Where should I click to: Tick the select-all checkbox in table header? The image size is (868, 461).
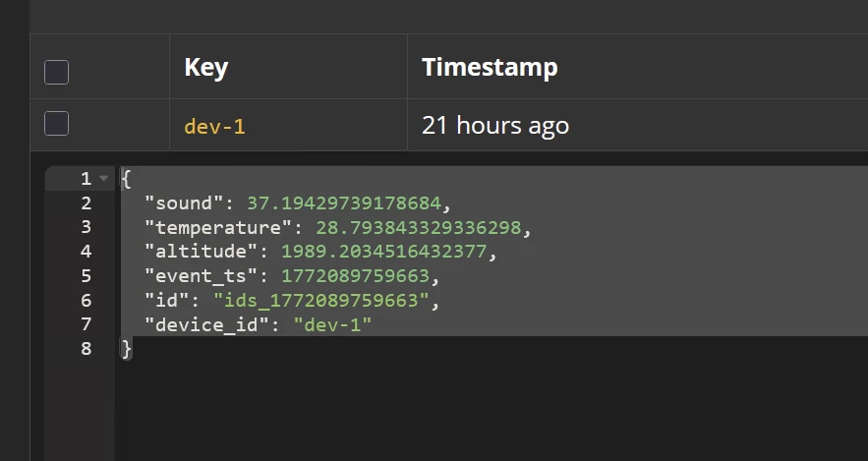pyautogui.click(x=57, y=72)
